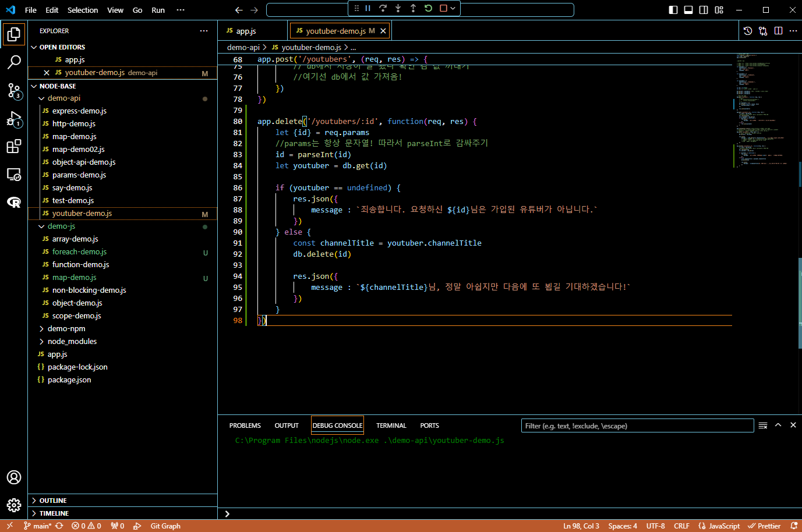Click the Prettier status item

coord(764,526)
